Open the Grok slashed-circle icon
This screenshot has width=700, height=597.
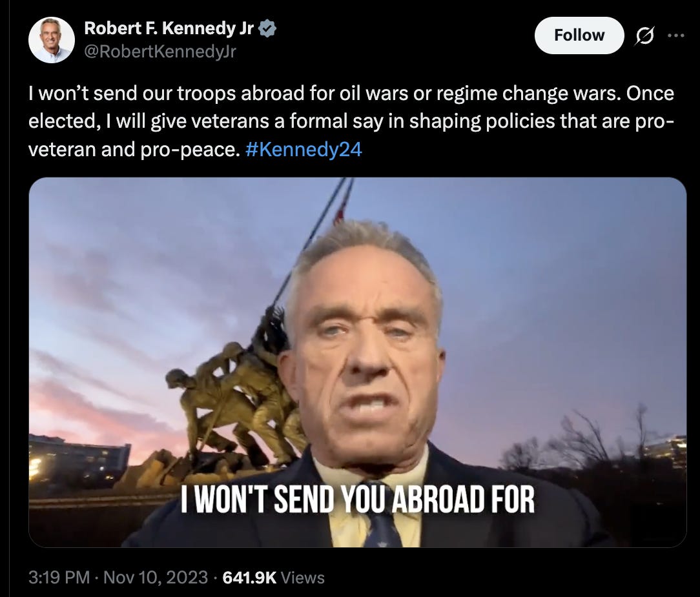point(644,35)
